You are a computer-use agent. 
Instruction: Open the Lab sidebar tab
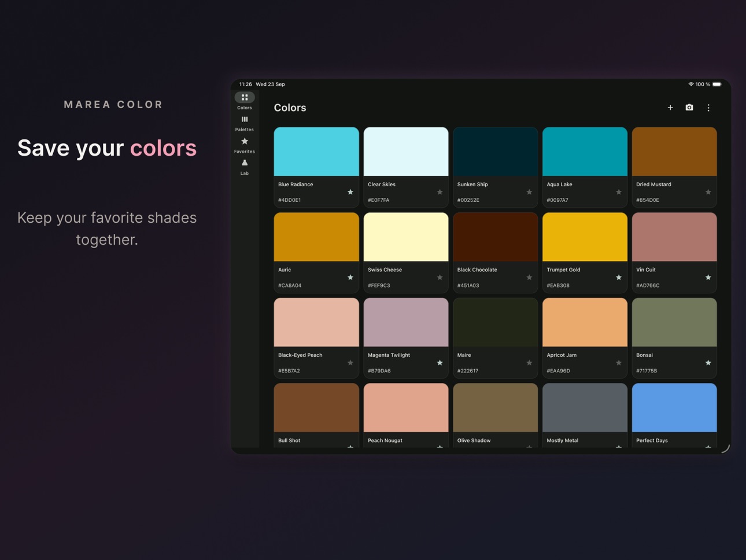pyautogui.click(x=245, y=167)
